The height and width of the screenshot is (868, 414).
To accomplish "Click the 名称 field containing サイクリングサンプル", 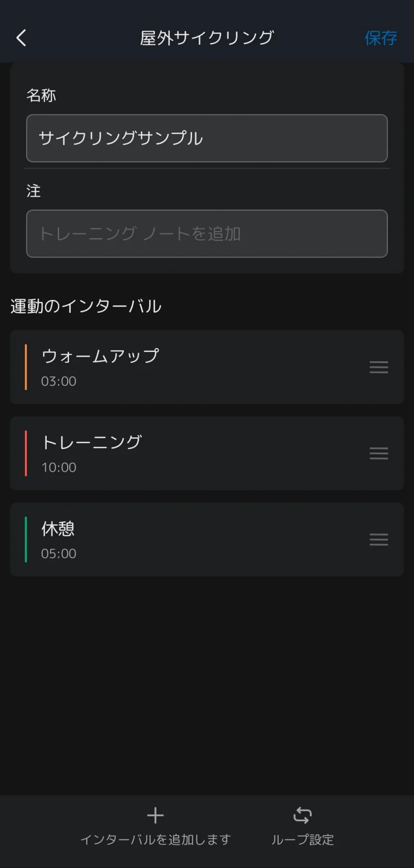I will 207,138.
